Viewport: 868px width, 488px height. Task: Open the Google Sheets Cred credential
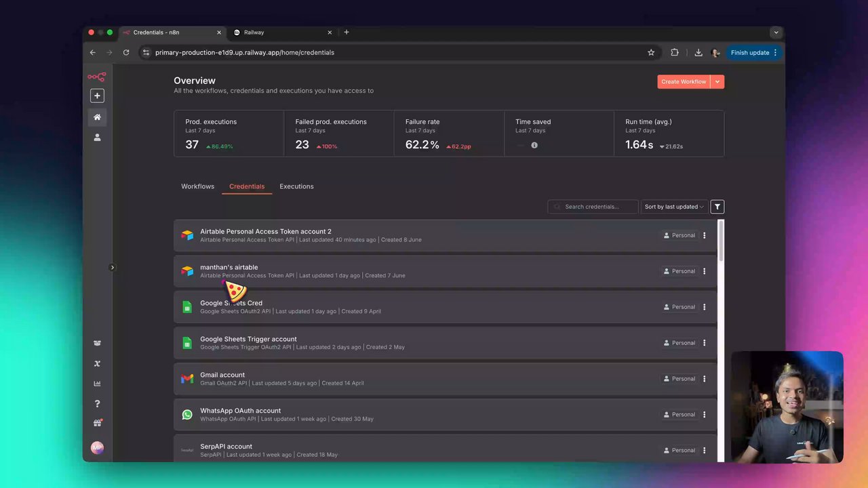(445, 307)
